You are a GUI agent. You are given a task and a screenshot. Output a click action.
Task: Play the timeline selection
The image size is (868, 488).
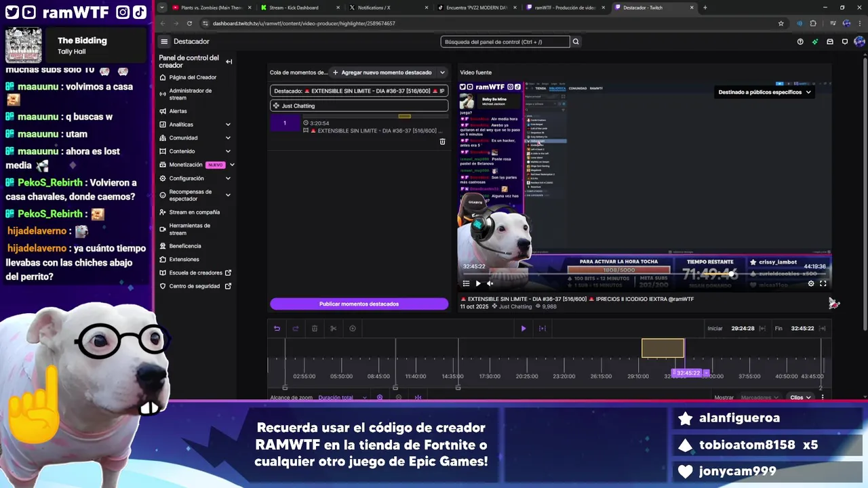pos(524,329)
